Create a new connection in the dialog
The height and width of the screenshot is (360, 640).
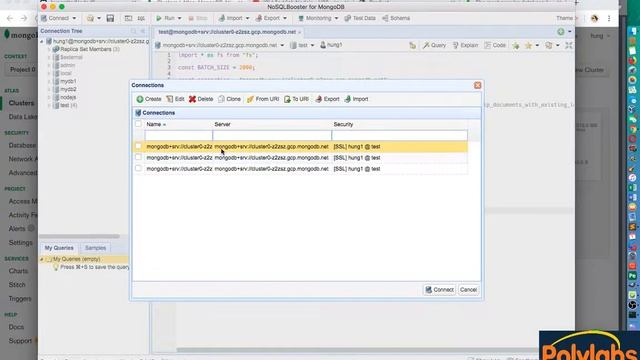tap(149, 99)
